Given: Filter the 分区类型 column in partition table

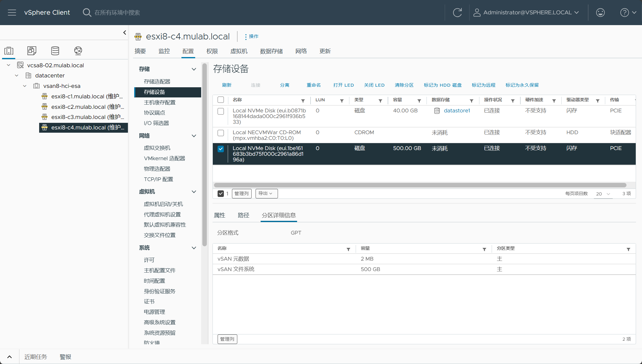Looking at the screenshot, I should click(x=628, y=249).
